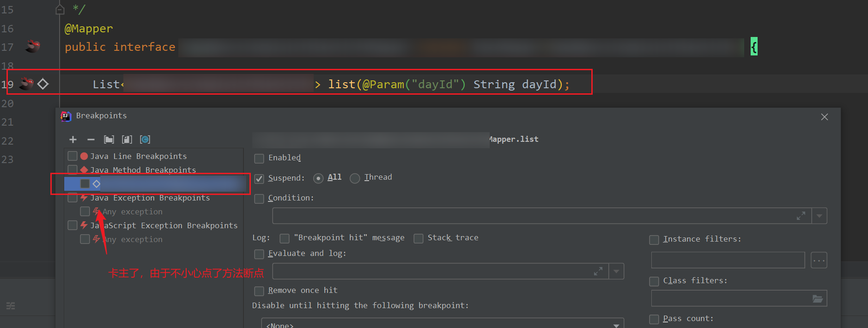
Task: Enable Class filters checkbox
Action: pos(654,281)
